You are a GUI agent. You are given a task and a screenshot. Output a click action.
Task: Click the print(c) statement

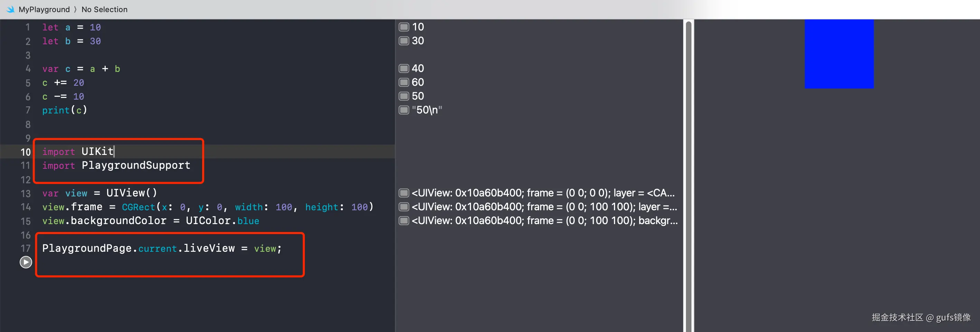tap(65, 110)
